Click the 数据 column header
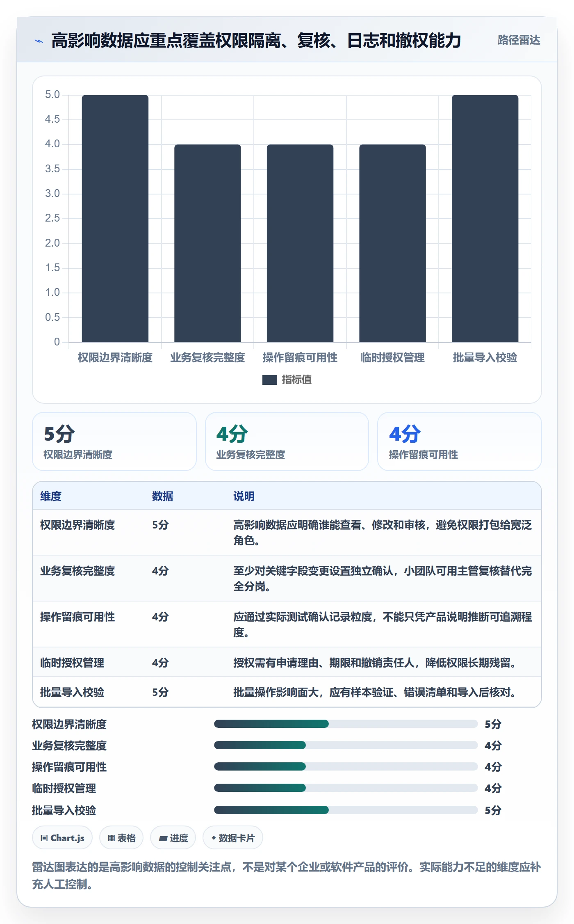The height and width of the screenshot is (924, 574). pos(163,496)
